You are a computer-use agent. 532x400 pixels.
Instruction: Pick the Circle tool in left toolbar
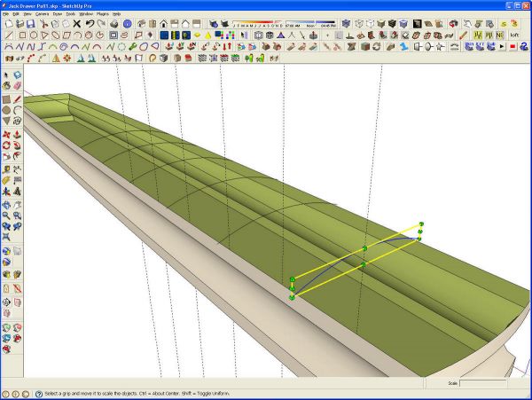pos(6,110)
